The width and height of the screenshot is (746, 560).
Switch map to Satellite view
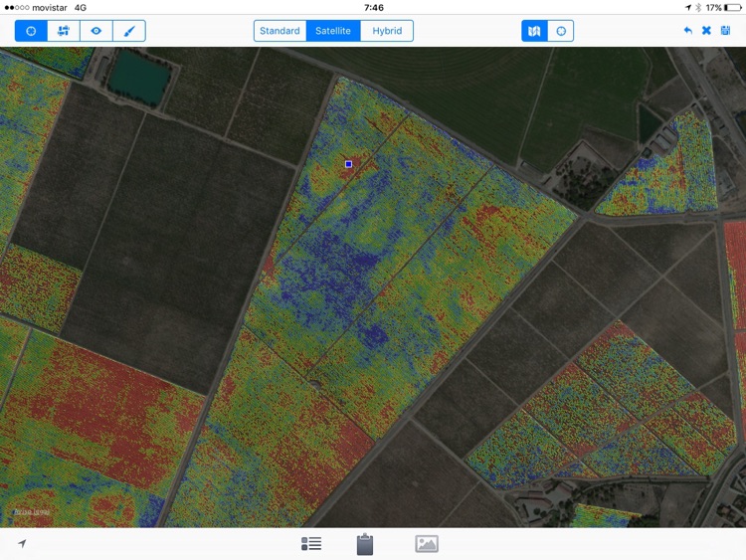[x=333, y=31]
